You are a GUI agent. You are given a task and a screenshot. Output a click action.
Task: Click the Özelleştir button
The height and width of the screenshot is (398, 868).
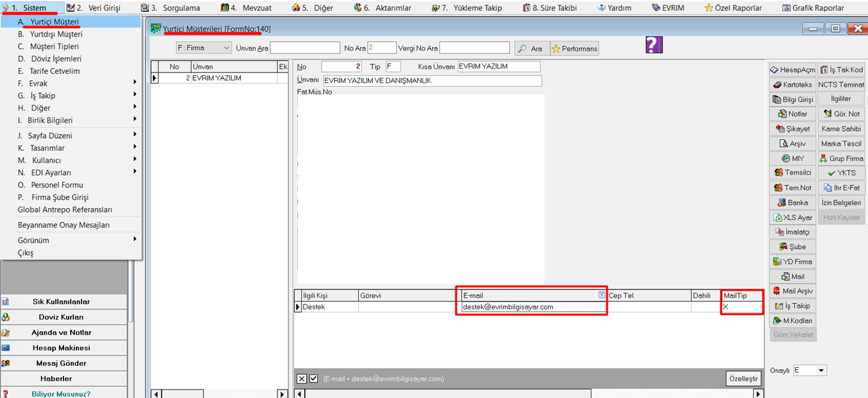pos(743,378)
